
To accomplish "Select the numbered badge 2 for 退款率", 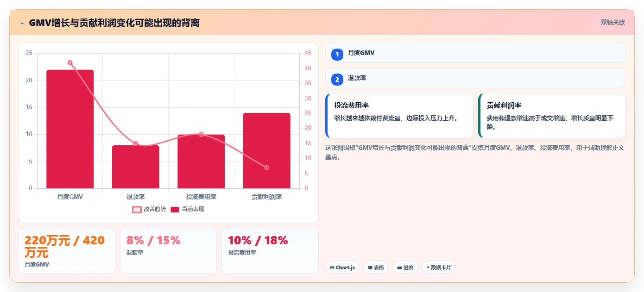I will (337, 80).
